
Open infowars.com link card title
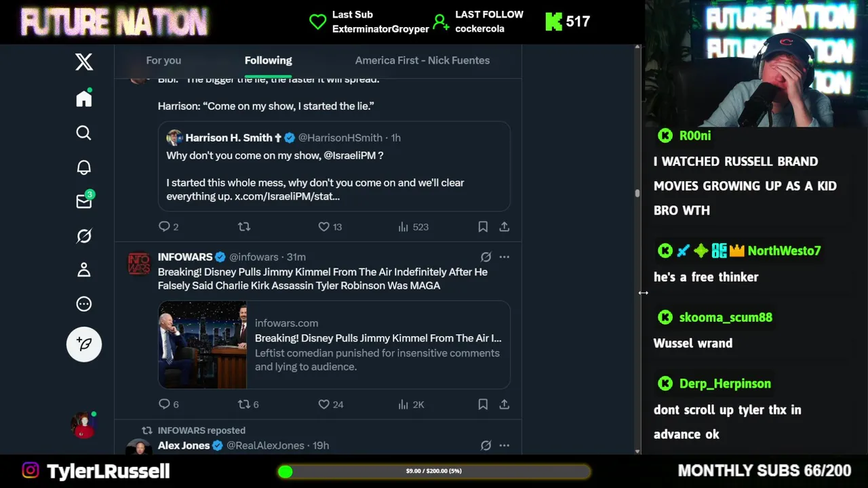(x=378, y=338)
